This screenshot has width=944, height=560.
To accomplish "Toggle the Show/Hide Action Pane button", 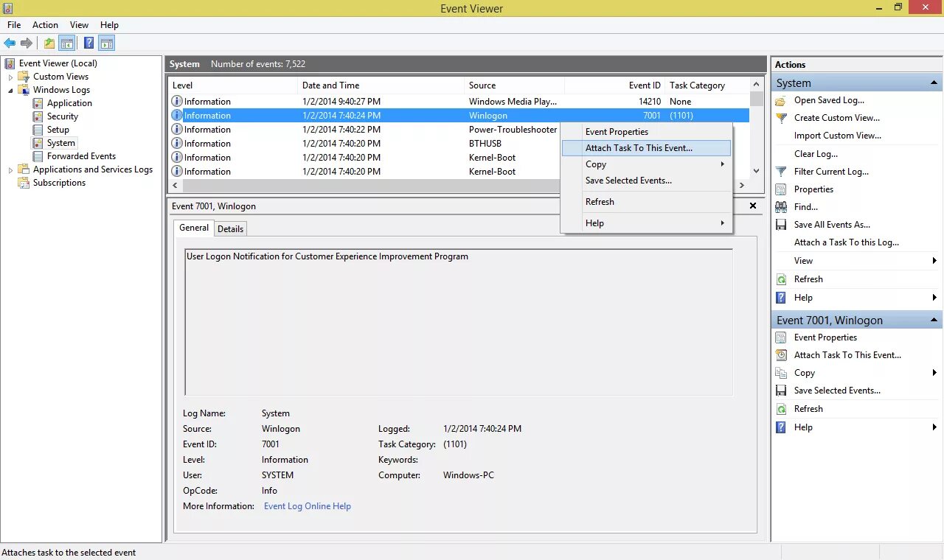I will [x=107, y=43].
